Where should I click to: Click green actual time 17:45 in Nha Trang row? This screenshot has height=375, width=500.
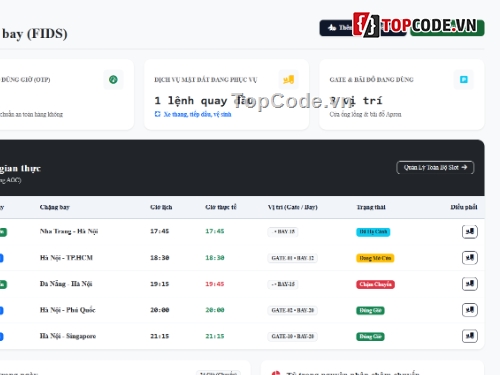click(x=215, y=231)
